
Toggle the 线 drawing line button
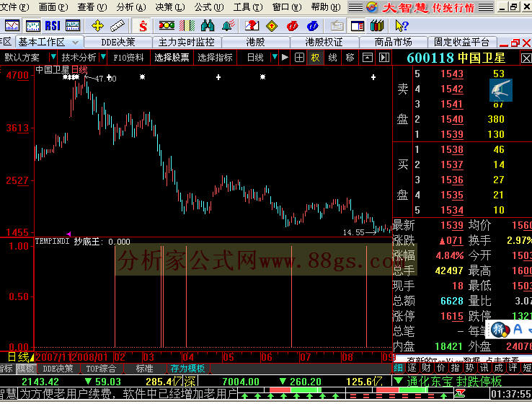pos(332,58)
